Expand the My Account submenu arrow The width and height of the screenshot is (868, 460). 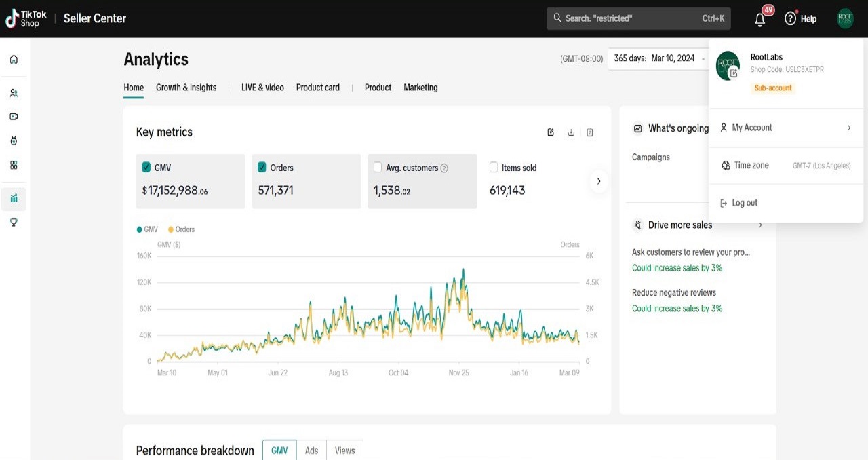[848, 128]
